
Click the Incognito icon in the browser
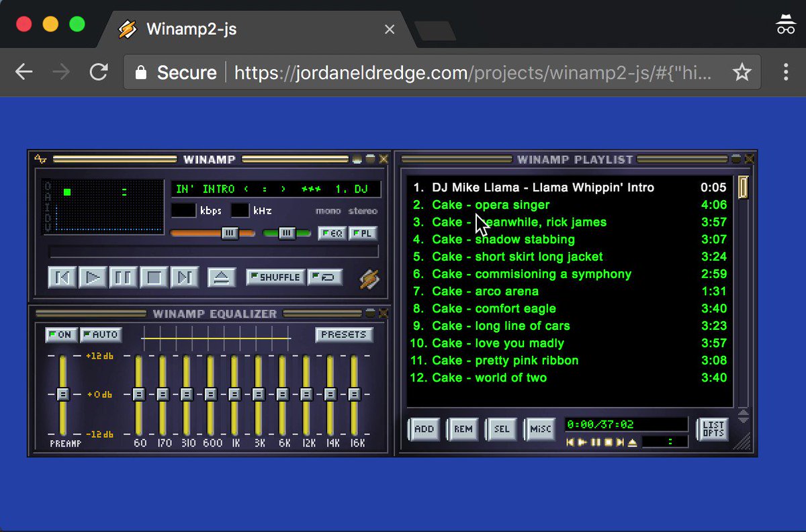[x=785, y=25]
